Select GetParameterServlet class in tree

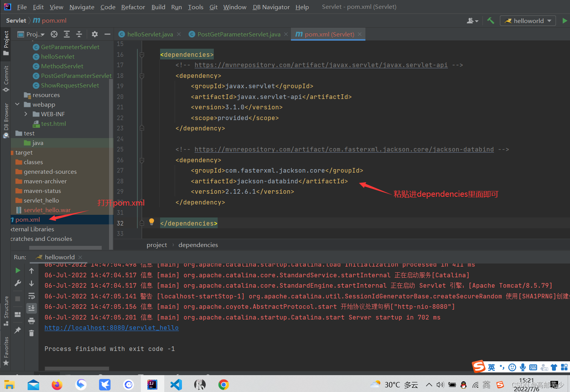[70, 47]
